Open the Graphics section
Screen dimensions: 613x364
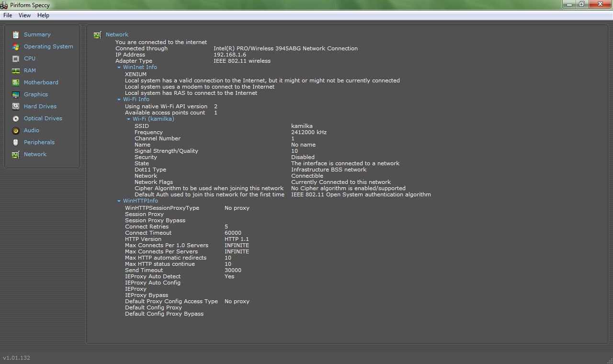coord(36,94)
